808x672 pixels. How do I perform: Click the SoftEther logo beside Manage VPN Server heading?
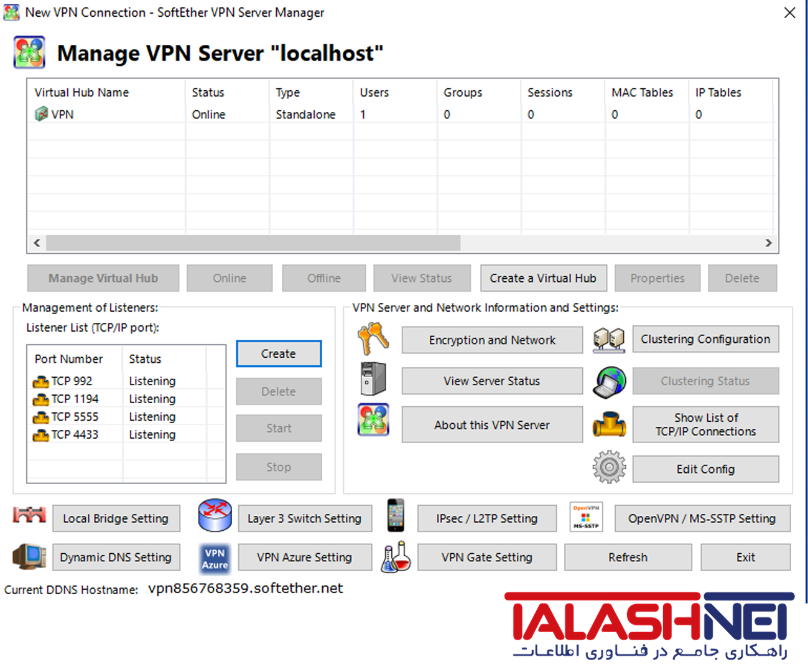(29, 52)
